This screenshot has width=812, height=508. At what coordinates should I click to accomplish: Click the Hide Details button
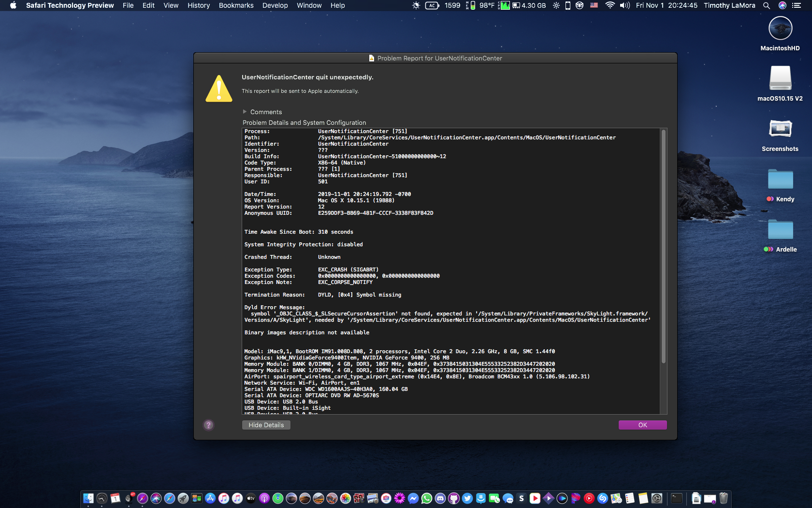(x=266, y=425)
